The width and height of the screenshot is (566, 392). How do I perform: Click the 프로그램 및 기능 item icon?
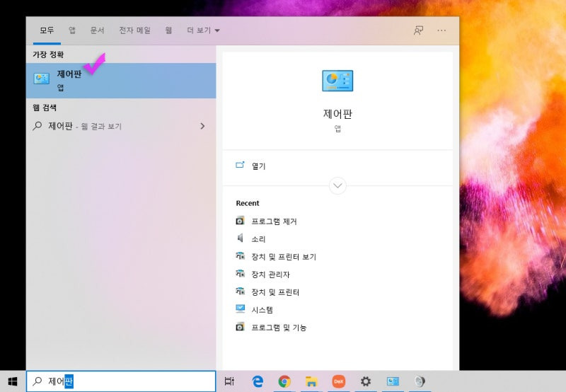[240, 327]
